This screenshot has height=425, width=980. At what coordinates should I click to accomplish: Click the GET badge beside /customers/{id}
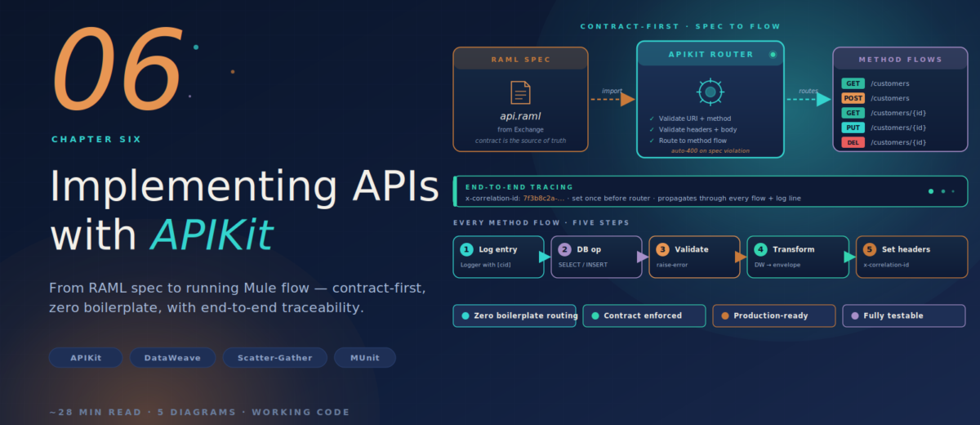(x=853, y=113)
